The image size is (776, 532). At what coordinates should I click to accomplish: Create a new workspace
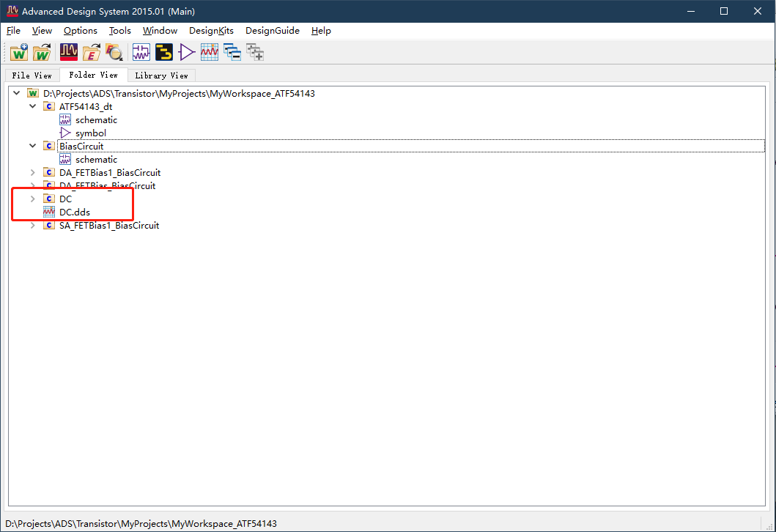tap(19, 52)
